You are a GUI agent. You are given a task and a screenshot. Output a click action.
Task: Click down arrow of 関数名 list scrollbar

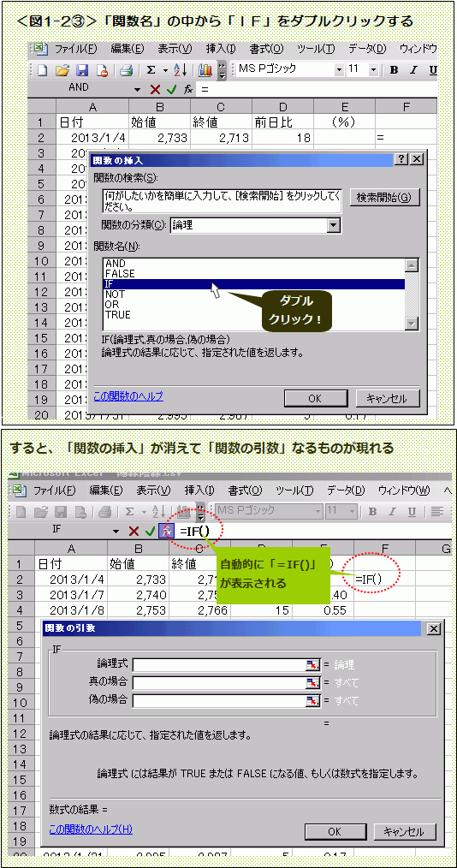(x=411, y=324)
